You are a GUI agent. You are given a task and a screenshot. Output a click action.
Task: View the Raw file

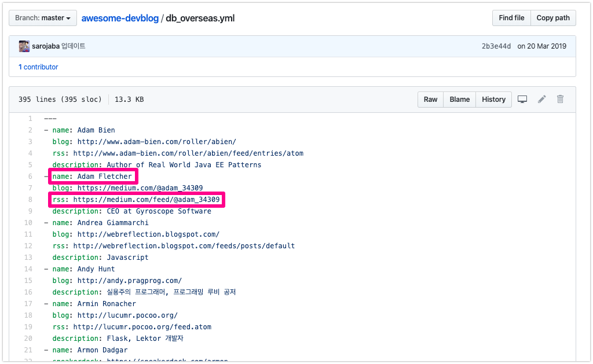[x=430, y=100]
